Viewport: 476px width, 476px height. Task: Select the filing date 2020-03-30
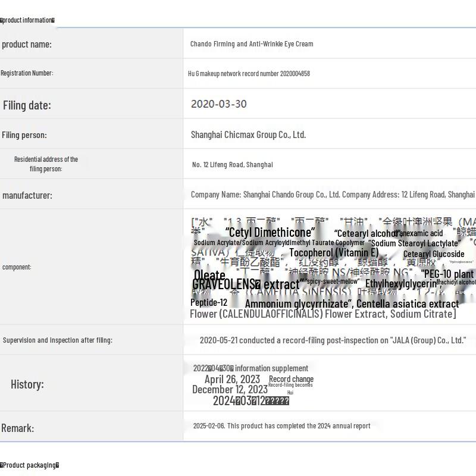point(218,104)
